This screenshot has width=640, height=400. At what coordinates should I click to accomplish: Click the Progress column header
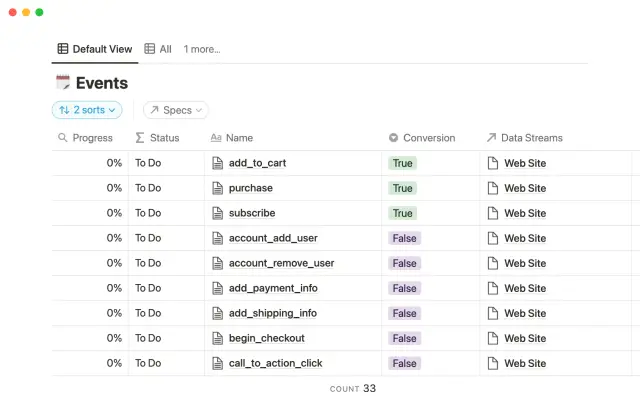(x=85, y=138)
